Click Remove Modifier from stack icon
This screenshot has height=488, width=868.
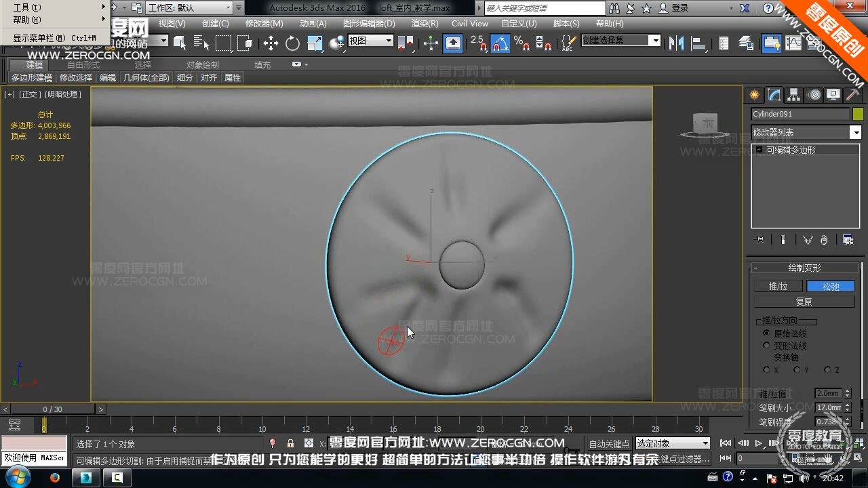[x=824, y=240]
